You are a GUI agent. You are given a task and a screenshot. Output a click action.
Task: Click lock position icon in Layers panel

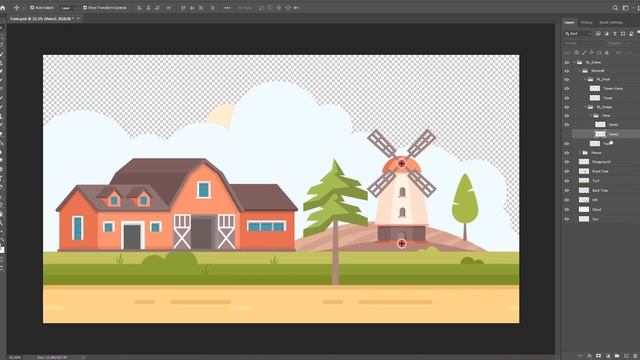pos(591,53)
